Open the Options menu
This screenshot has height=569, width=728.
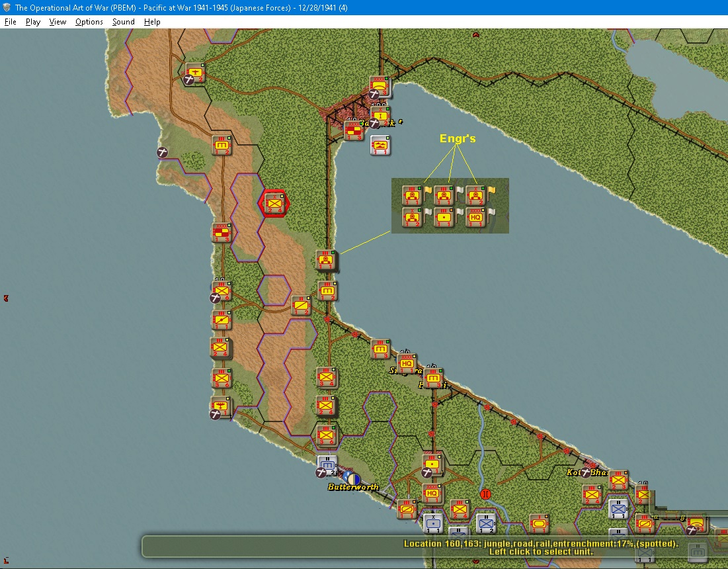89,22
